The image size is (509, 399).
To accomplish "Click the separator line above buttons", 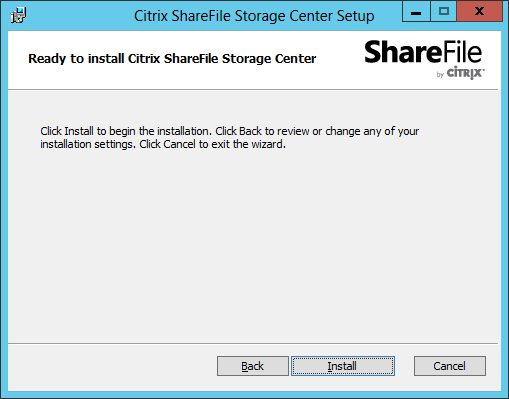I will [253, 343].
